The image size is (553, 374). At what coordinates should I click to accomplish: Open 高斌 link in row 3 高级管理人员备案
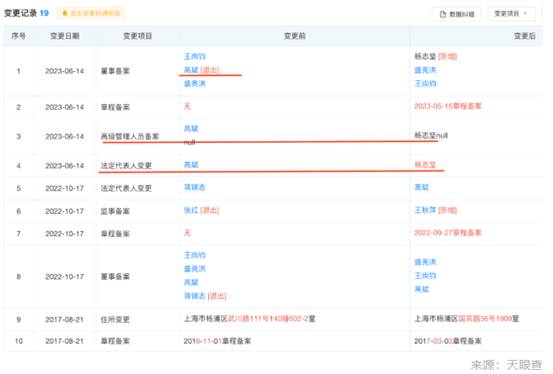(191, 128)
